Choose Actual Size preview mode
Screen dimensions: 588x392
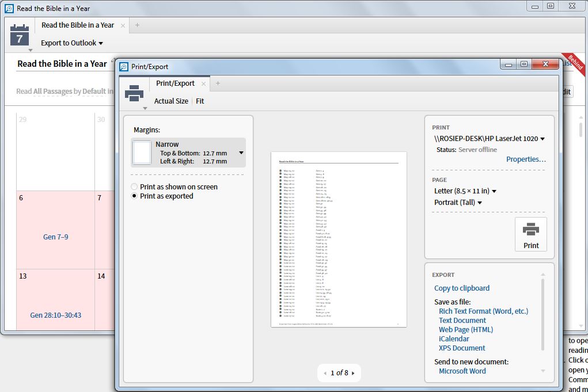(171, 101)
